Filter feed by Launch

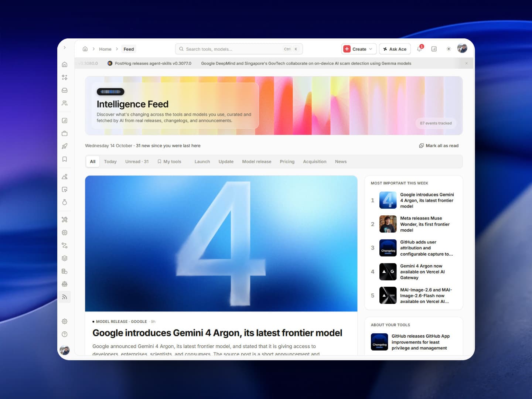coord(202,161)
